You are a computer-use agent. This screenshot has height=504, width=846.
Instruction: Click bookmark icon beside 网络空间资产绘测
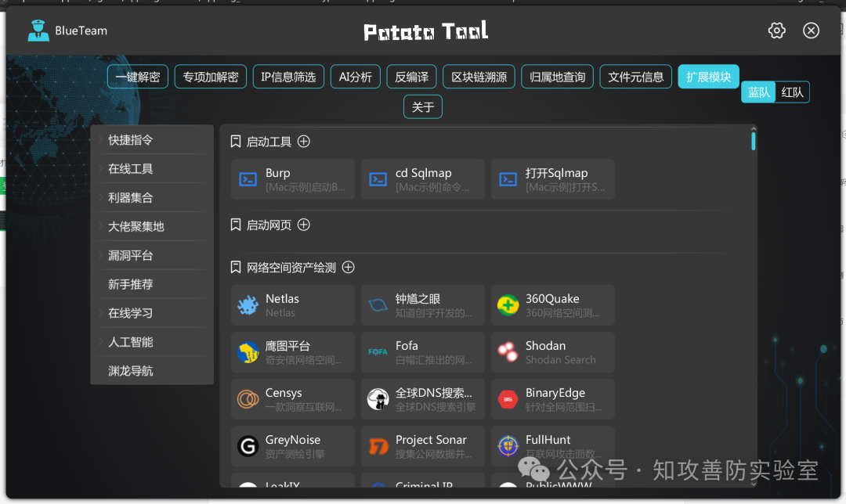[x=236, y=268]
